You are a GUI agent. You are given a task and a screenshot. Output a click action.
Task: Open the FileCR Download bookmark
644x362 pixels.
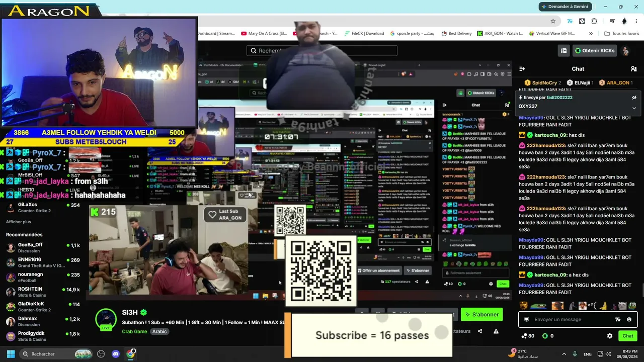coord(364,34)
